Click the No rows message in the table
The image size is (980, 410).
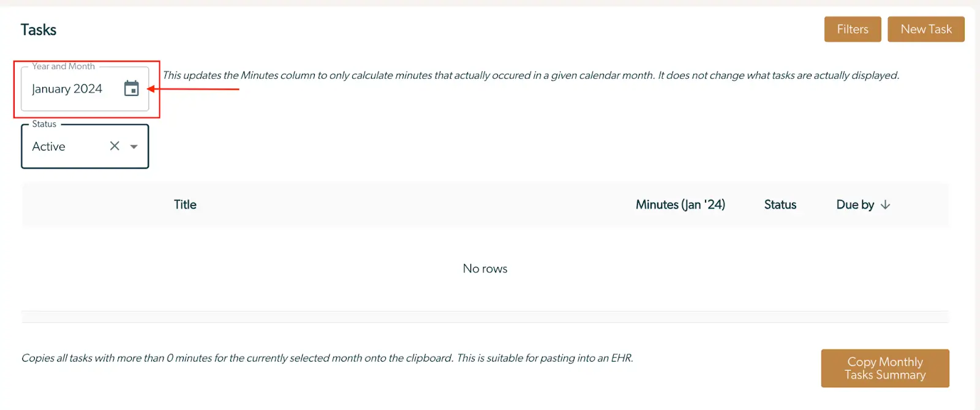pos(484,268)
